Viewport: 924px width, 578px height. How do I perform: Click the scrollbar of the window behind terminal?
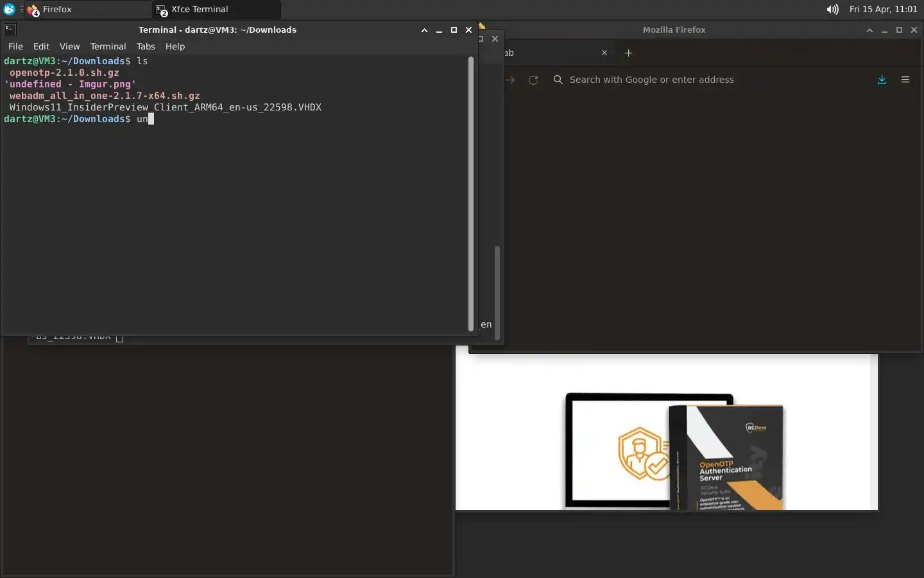point(497,292)
